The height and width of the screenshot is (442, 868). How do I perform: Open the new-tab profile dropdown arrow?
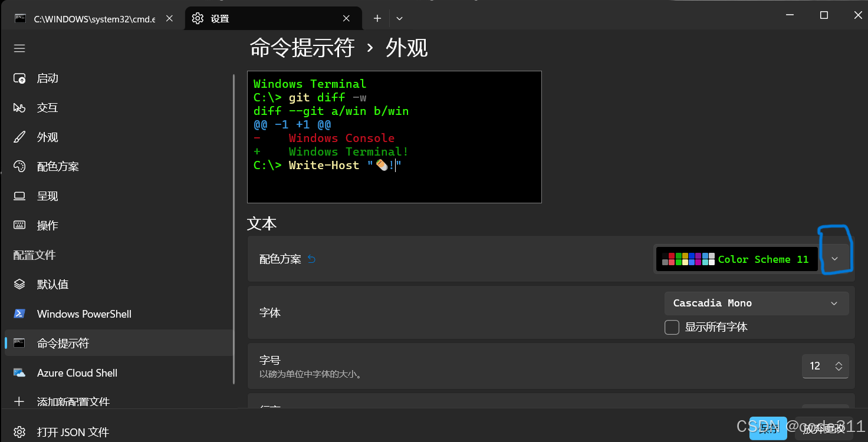tap(399, 19)
